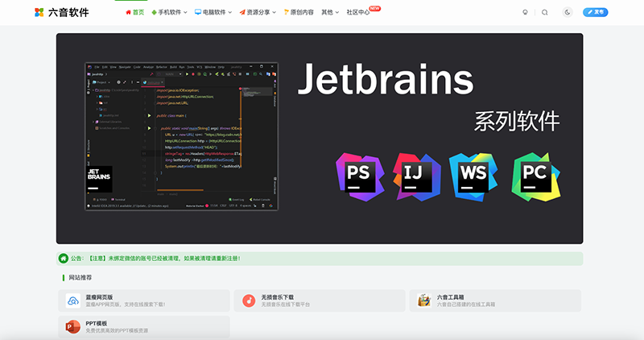The image size is (644, 340).
Task: Click the PS PhpStorm logo in banner
Action: [360, 176]
